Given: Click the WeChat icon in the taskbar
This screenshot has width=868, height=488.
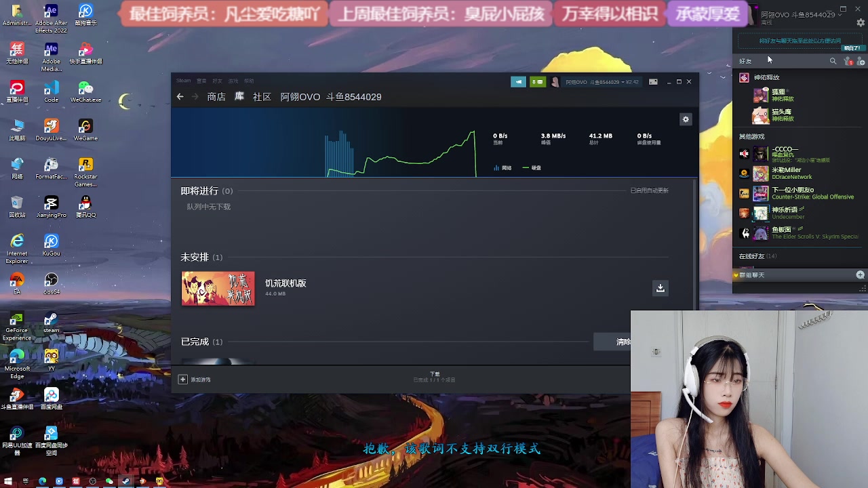Looking at the screenshot, I should pyautogui.click(x=108, y=481).
